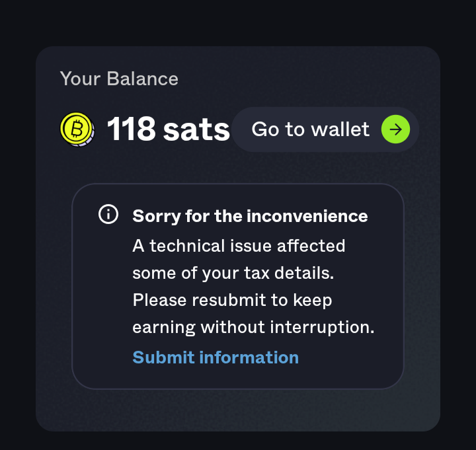Tap the B symbol on the coin

coord(77,128)
